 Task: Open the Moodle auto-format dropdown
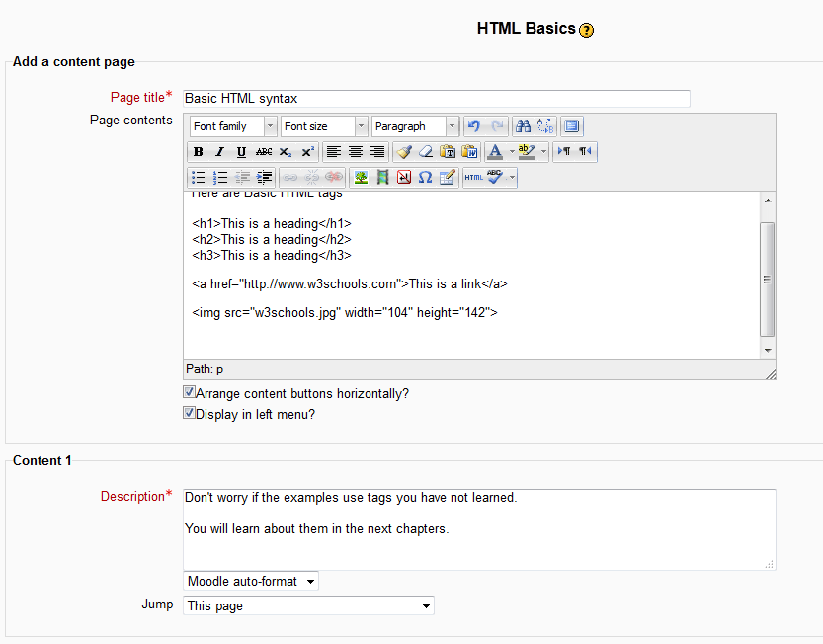[251, 581]
